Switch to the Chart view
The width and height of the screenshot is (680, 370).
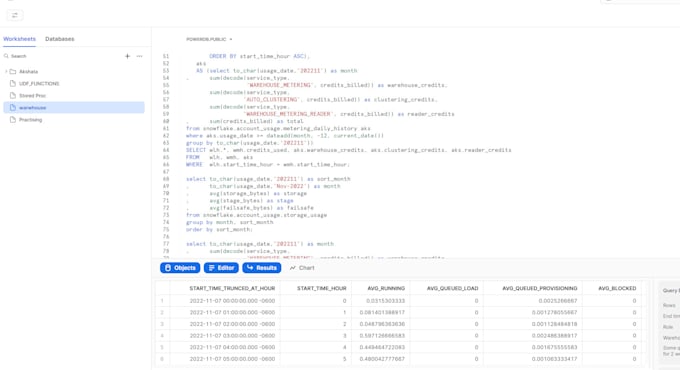point(302,268)
